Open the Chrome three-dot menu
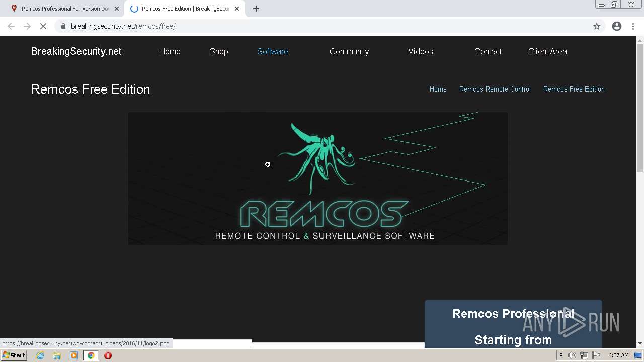 coord(633,26)
